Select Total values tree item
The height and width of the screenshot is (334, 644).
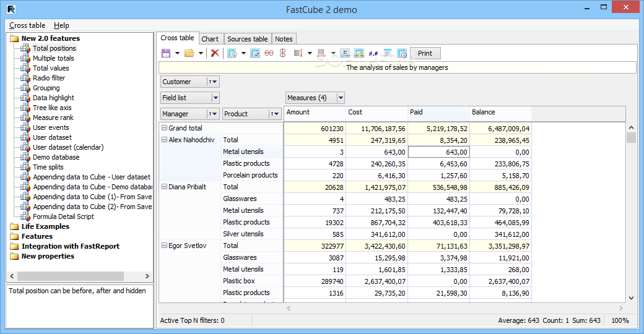tap(51, 68)
